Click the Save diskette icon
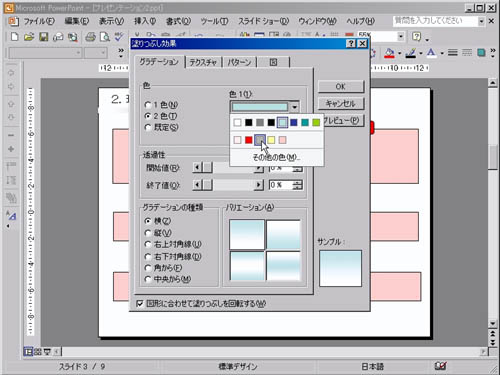Viewport: 500px width, 375px height. 44,37
